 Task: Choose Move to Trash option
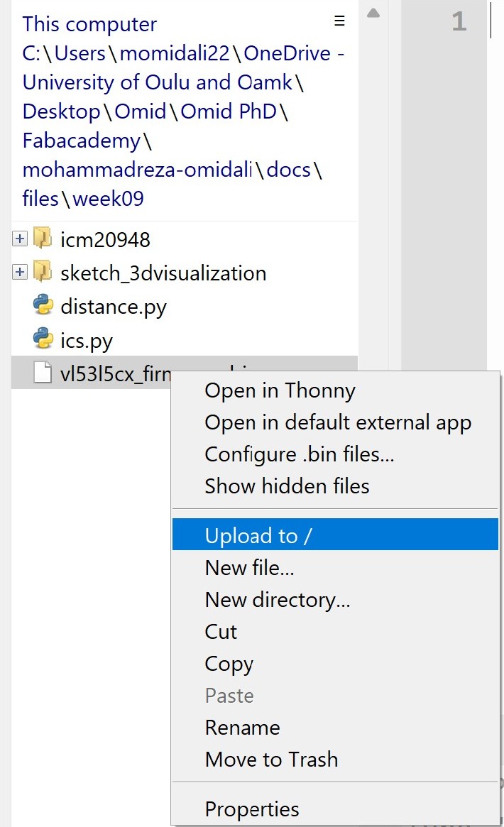click(x=271, y=760)
